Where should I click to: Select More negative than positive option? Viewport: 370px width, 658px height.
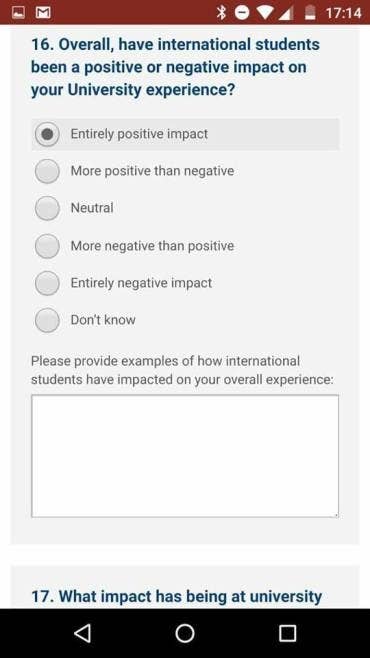(x=47, y=246)
